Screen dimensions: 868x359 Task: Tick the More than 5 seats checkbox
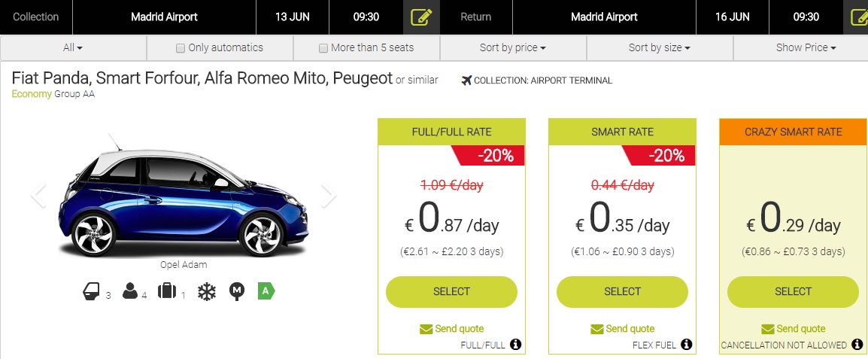[x=323, y=48]
